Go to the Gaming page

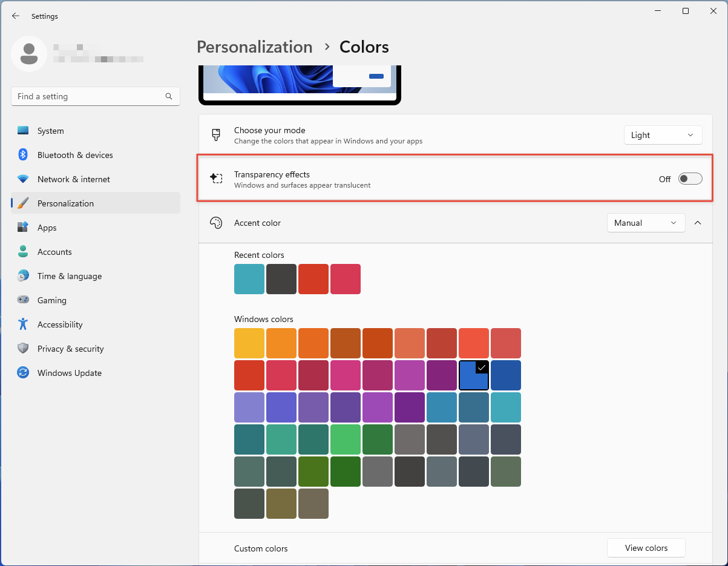point(96,300)
